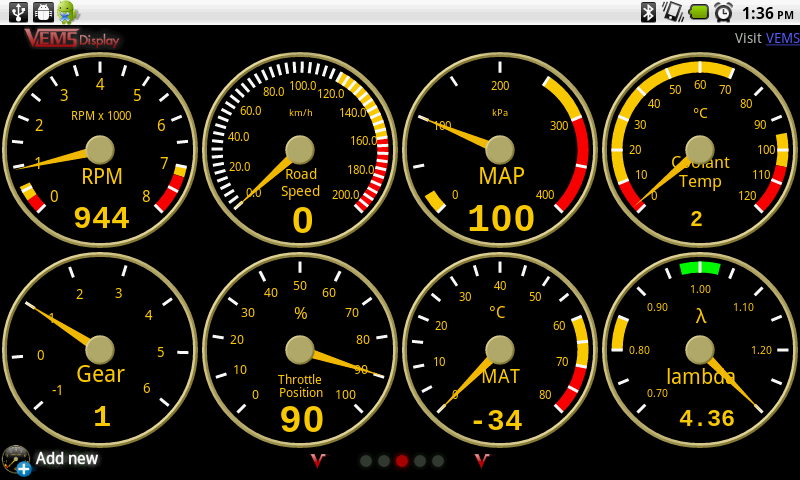Select the Road Speed gauge
This screenshot has width=800, height=480.
point(300,150)
